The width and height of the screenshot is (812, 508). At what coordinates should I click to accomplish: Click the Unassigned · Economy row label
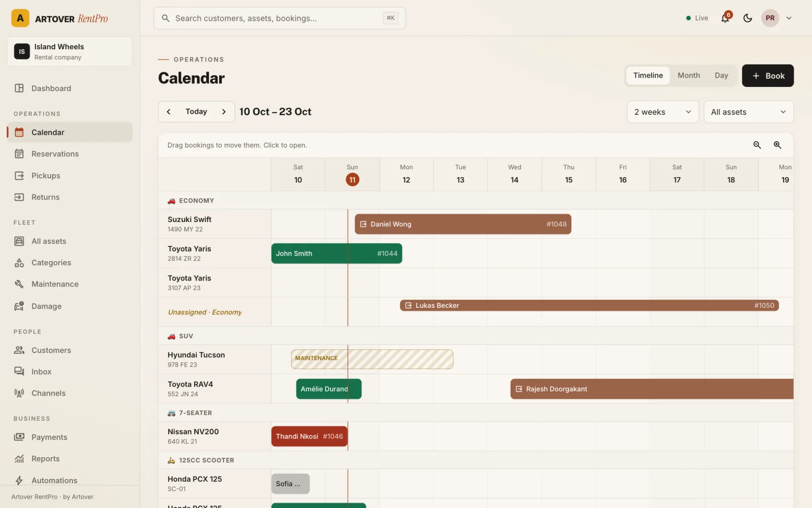point(205,312)
